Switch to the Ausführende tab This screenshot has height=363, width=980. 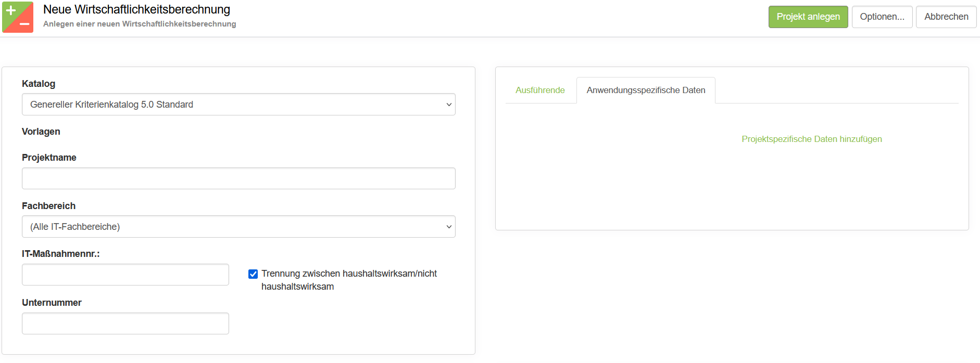540,90
